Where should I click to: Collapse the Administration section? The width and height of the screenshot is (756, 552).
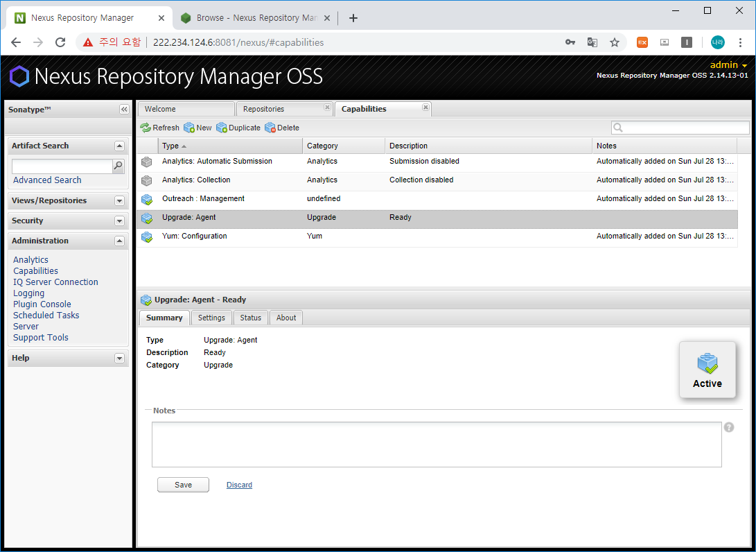119,241
